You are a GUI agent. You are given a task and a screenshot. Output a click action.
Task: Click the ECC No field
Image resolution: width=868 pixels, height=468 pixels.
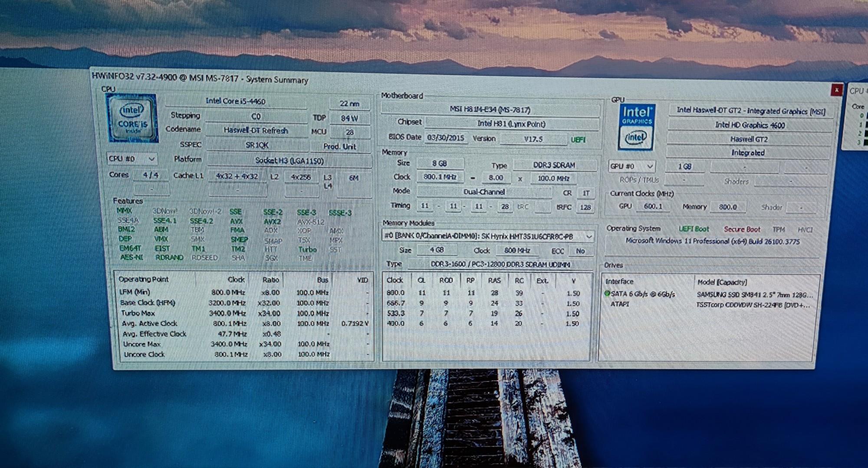tap(580, 251)
